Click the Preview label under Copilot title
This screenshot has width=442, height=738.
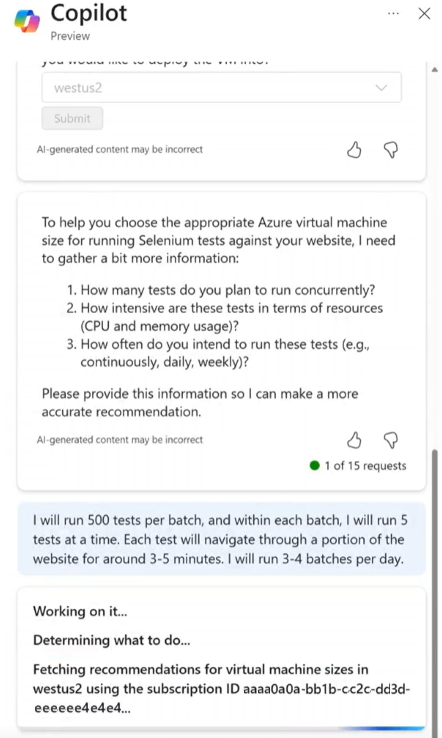(70, 36)
